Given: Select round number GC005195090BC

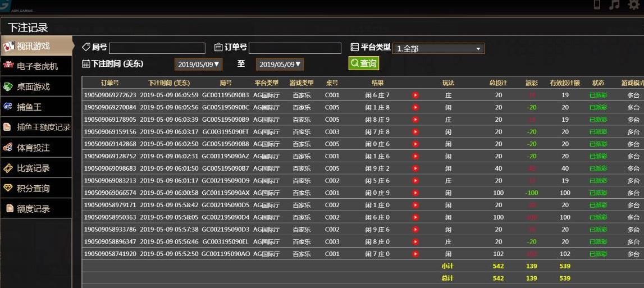Looking at the screenshot, I should 226,108.
